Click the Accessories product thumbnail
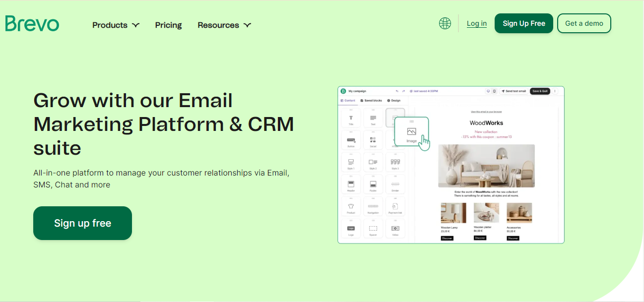Viewport: 644px width, 302px height. 519,213
